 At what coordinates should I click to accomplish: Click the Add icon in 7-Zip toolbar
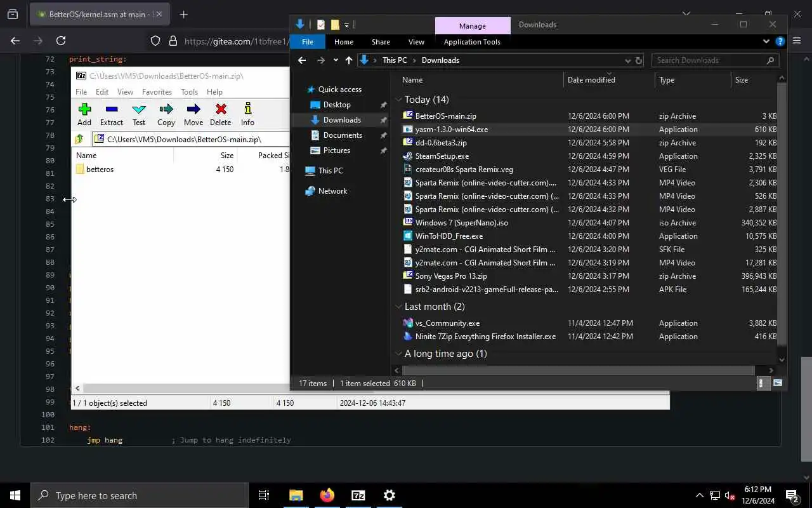pyautogui.click(x=84, y=109)
